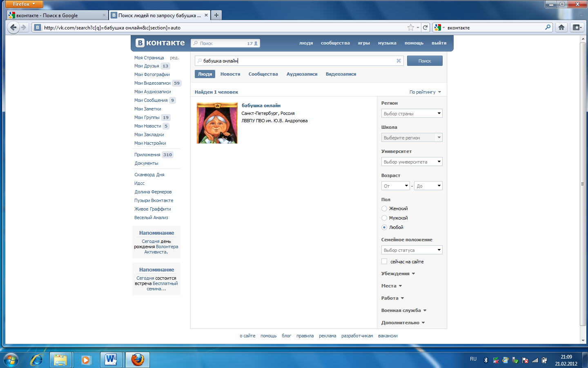This screenshot has height=368, width=588.
Task: Switch to the Аудиозаписи search tab
Action: tap(302, 74)
